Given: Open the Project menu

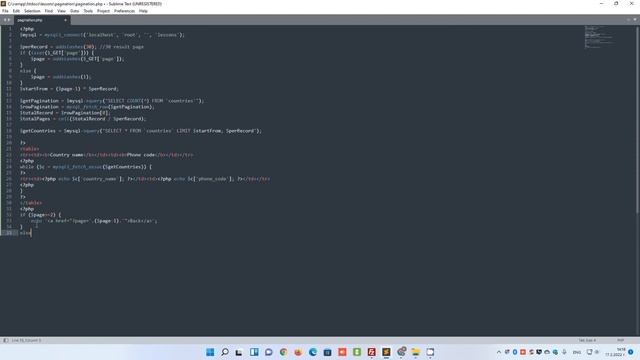Looking at the screenshot, I should pyautogui.click(x=103, y=11).
